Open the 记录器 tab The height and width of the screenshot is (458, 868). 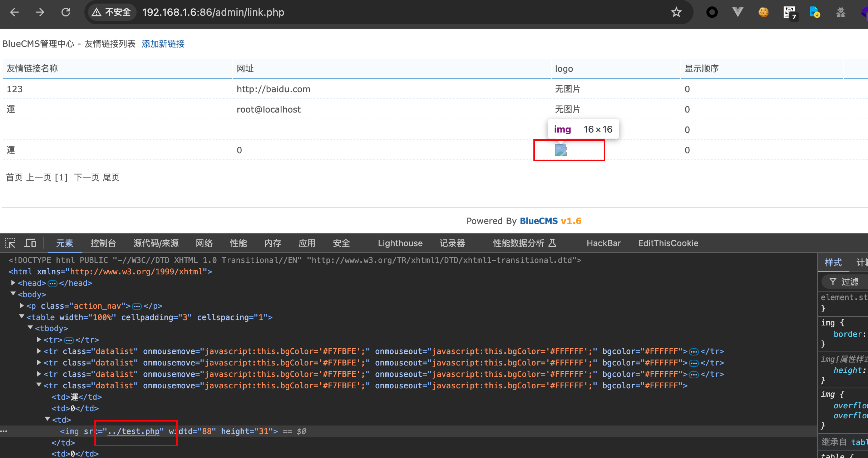click(x=452, y=243)
